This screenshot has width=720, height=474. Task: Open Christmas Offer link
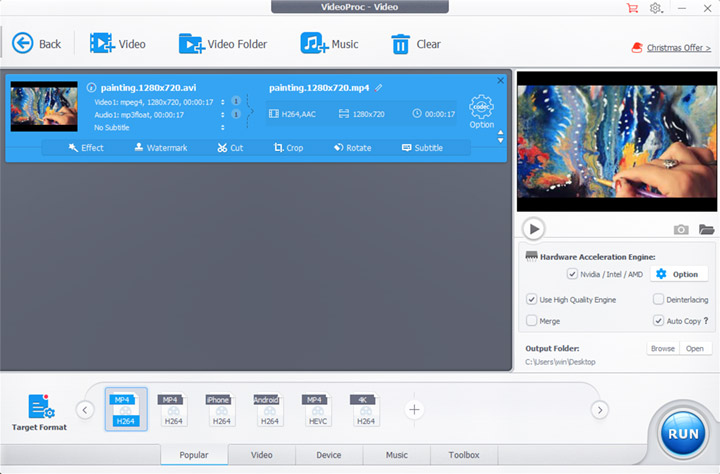point(679,48)
